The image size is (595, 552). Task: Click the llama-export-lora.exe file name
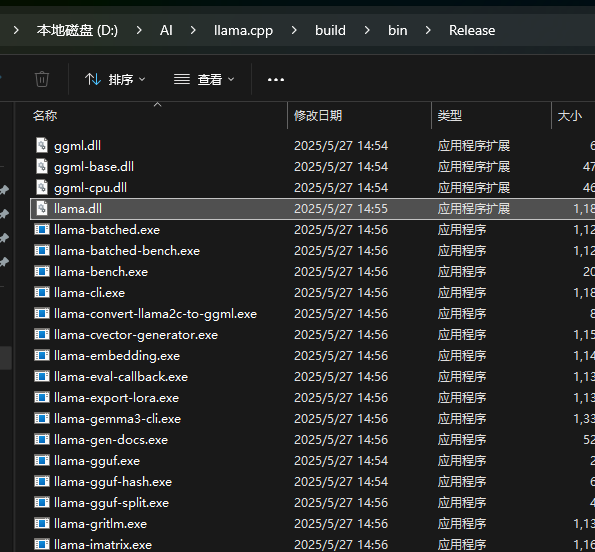(116, 398)
